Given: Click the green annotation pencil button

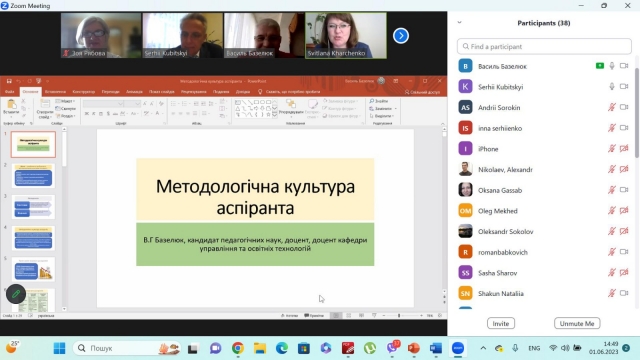Looking at the screenshot, I should coord(16,294).
